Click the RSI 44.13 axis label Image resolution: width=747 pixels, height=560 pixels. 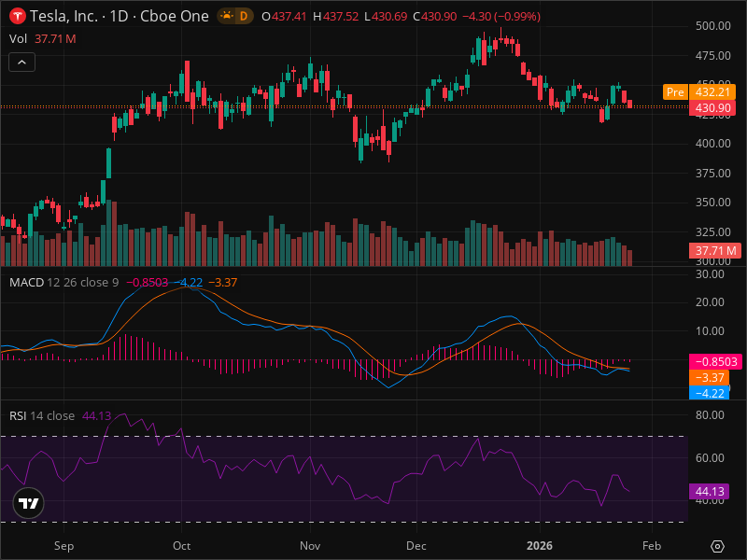point(709,492)
